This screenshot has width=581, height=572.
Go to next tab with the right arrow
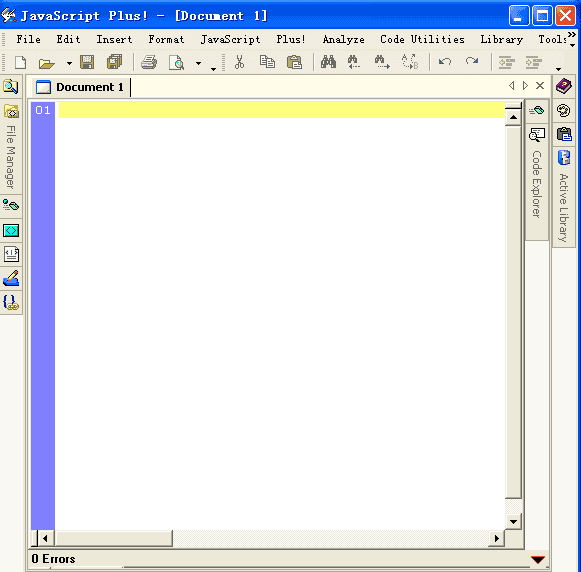click(525, 86)
